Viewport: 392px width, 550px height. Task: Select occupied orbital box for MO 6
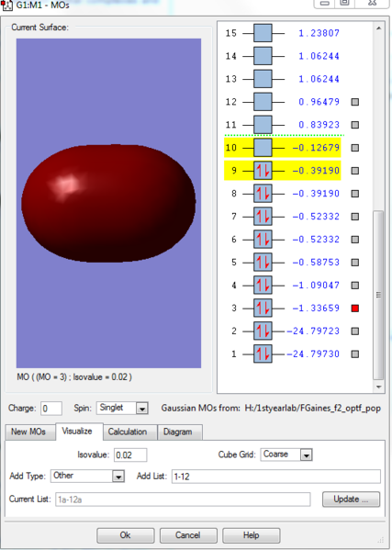pos(263,240)
